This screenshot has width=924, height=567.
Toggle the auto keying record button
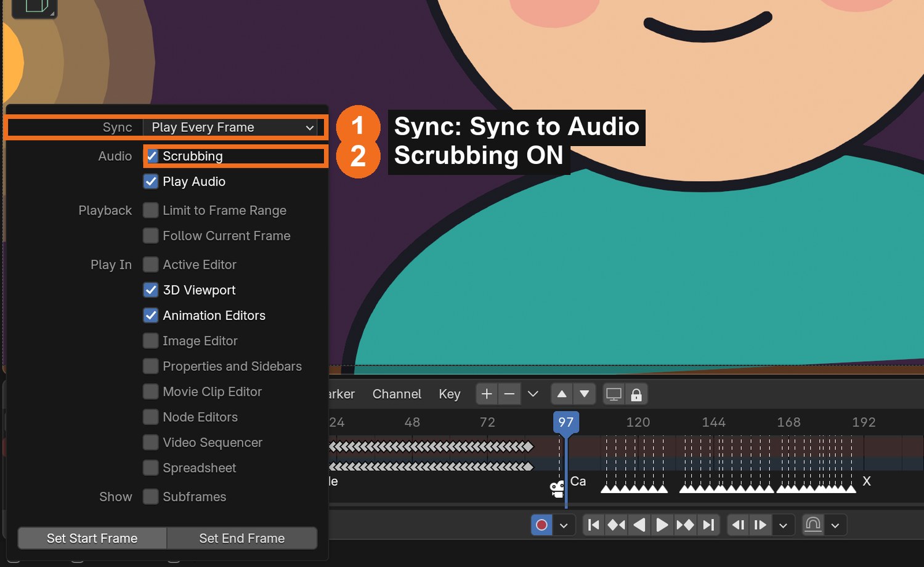[541, 525]
